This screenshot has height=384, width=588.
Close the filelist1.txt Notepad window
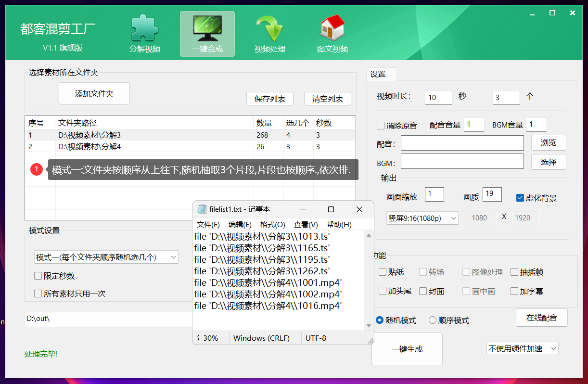[359, 209]
